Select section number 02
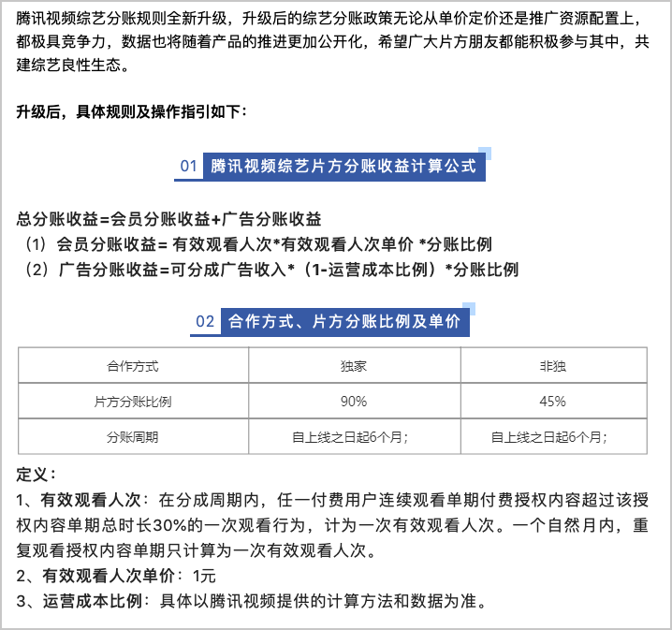The image size is (672, 630). pyautogui.click(x=205, y=322)
